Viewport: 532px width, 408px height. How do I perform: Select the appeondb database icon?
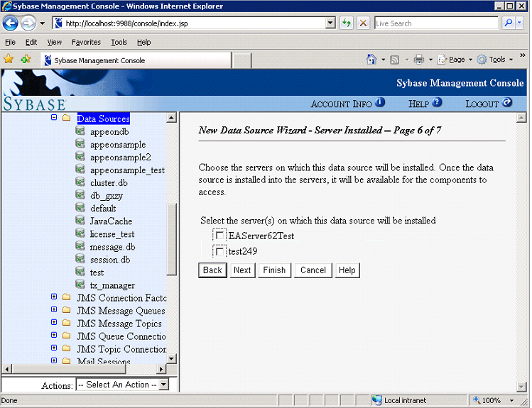tap(80, 131)
